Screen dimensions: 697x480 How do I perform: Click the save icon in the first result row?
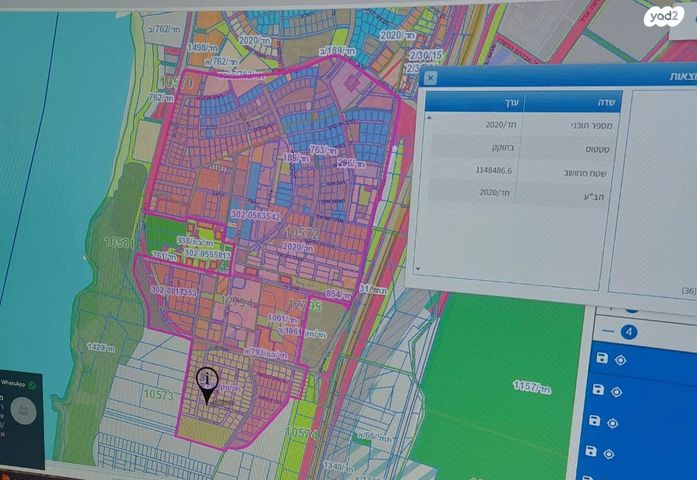602,359
